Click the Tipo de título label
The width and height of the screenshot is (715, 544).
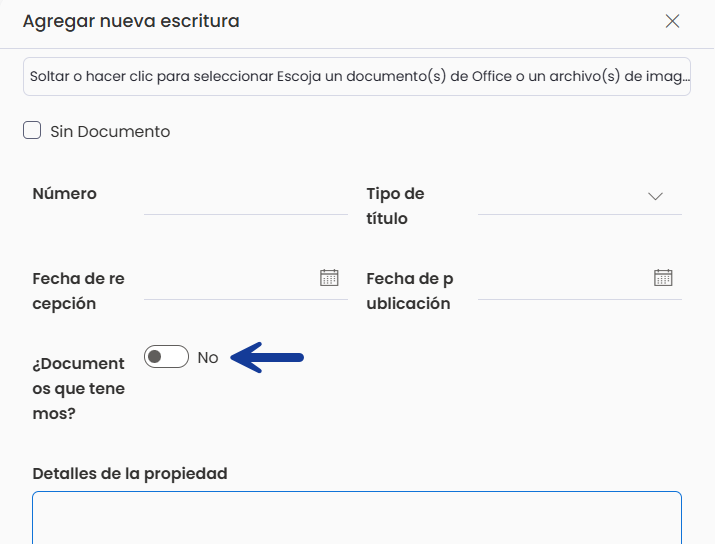click(395, 206)
